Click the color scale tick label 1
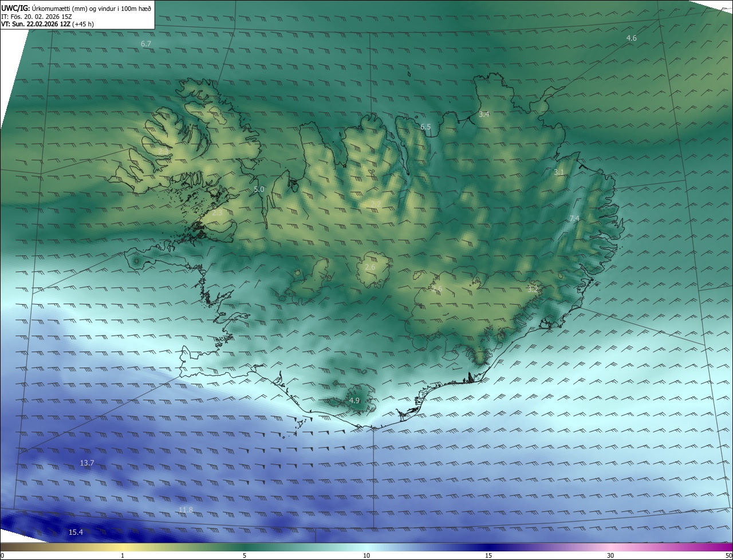Image resolution: width=733 pixels, height=560 pixels. click(123, 556)
